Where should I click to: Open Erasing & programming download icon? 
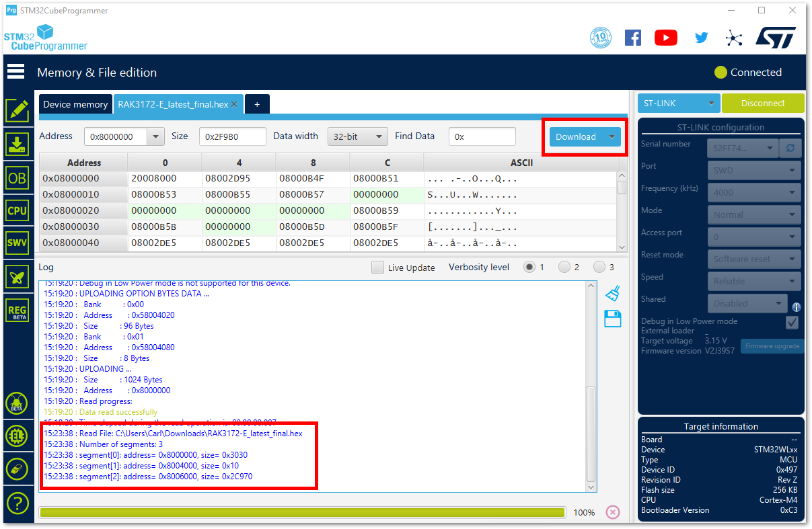click(17, 144)
